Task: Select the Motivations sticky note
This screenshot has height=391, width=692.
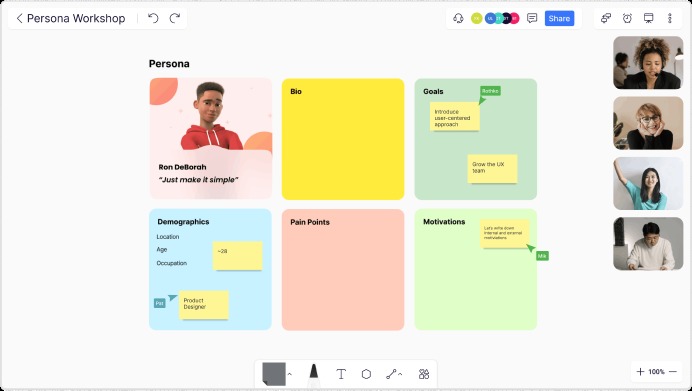Action: tap(505, 234)
